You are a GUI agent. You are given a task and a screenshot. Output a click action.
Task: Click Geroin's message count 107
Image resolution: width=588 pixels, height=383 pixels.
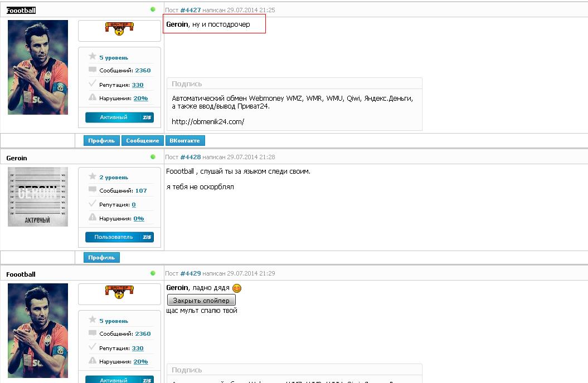pos(141,190)
